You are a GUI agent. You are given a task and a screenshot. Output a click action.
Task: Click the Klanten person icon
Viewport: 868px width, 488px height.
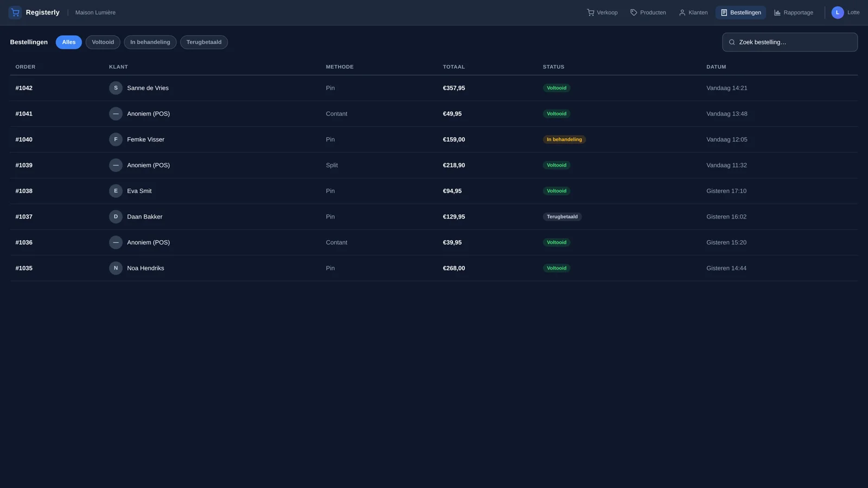point(682,12)
